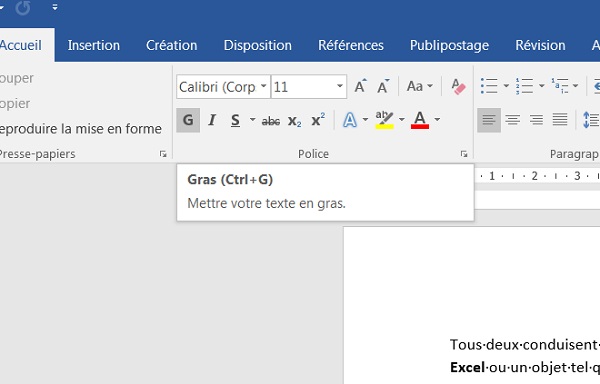Center the text
600x384 pixels.
(512, 120)
